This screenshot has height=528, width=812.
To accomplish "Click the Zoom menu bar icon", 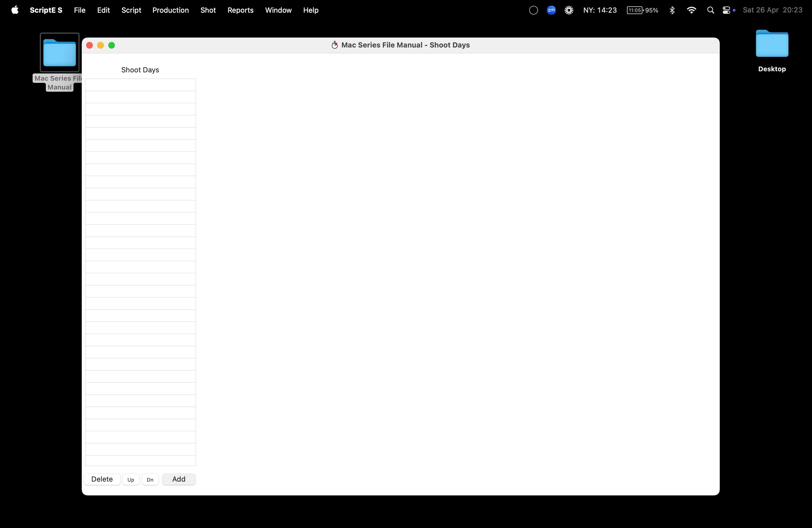I will (551, 10).
